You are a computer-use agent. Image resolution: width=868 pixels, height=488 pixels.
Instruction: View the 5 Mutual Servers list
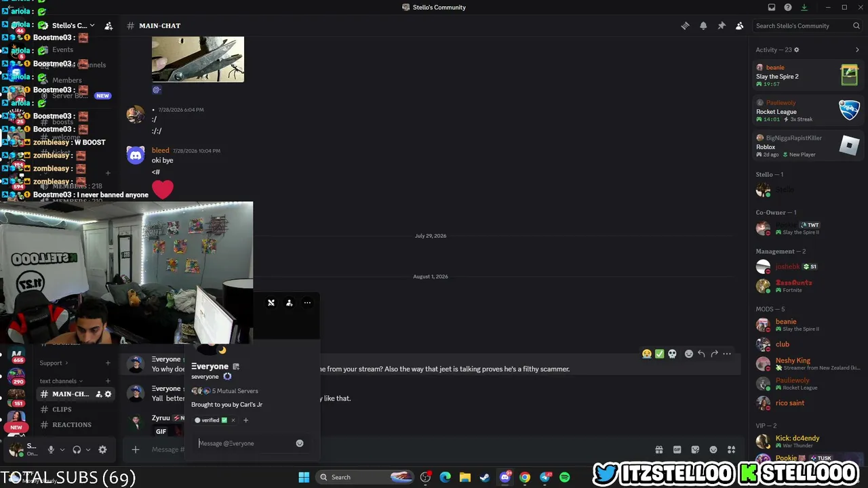point(224,391)
